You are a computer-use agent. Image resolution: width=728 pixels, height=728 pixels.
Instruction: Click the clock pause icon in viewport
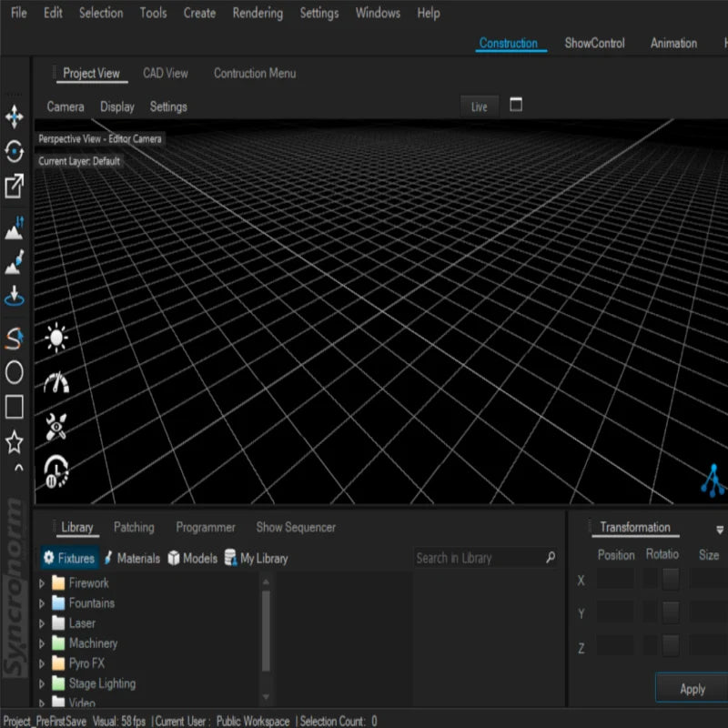click(x=56, y=470)
